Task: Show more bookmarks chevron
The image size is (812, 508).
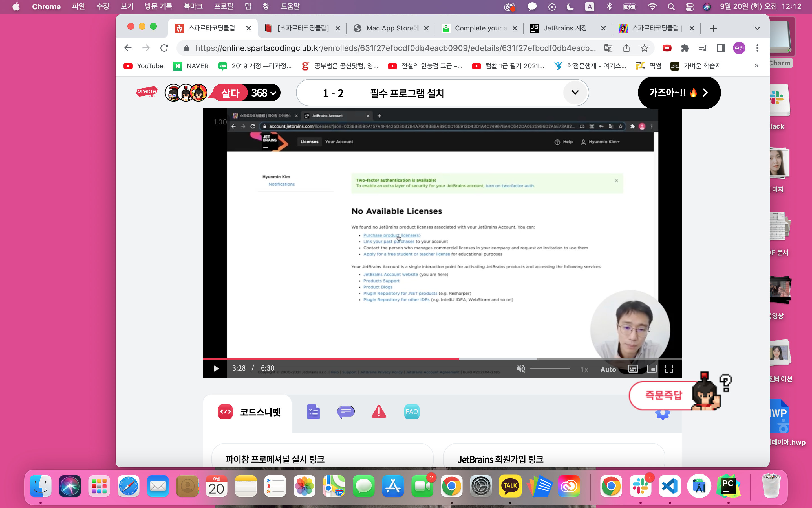Action: pos(757,66)
